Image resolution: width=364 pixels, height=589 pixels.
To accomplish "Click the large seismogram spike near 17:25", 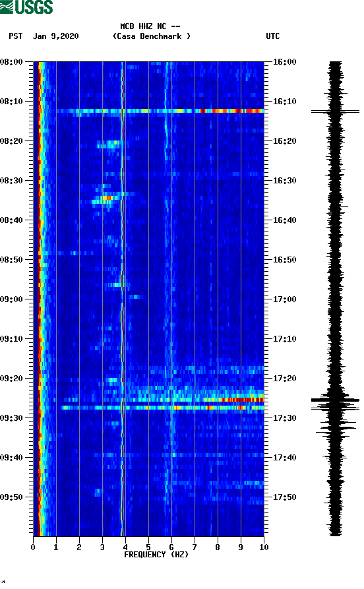I will pyautogui.click(x=335, y=400).
